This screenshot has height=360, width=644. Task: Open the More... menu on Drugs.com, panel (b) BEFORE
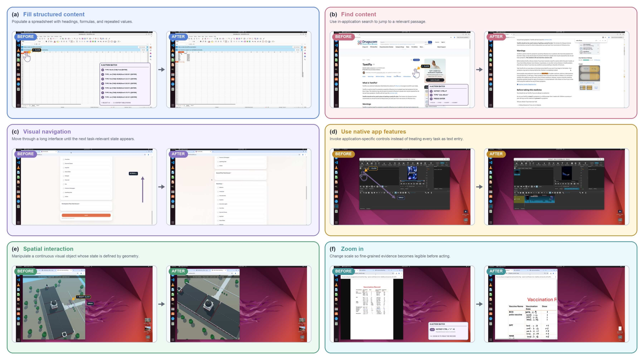(x=422, y=47)
